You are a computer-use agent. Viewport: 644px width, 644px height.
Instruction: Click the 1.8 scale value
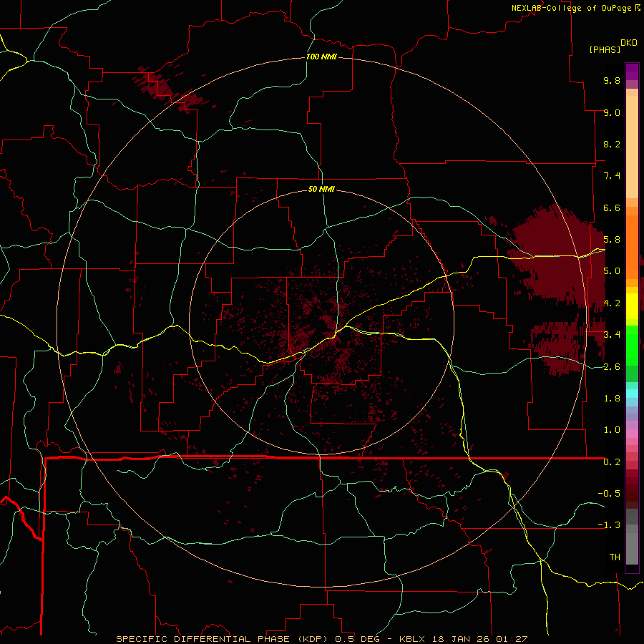pyautogui.click(x=612, y=399)
